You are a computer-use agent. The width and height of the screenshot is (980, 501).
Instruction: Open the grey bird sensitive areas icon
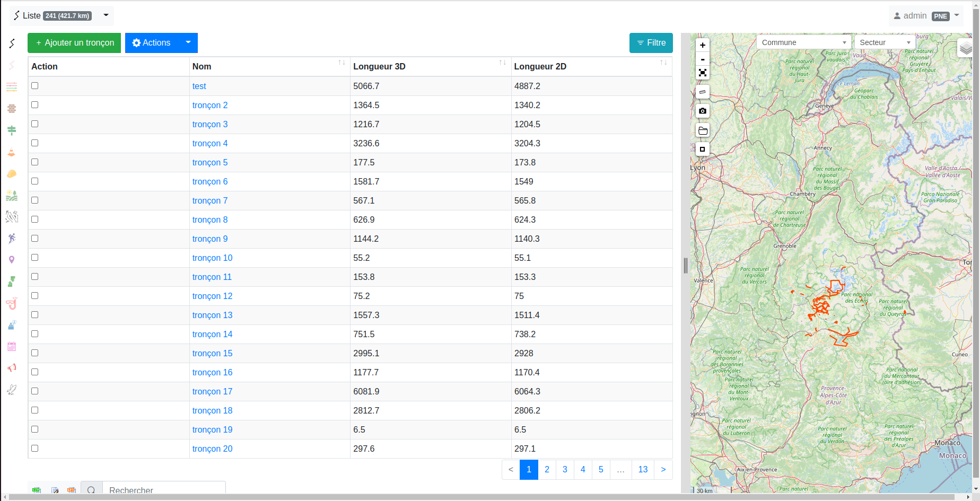pyautogui.click(x=12, y=390)
